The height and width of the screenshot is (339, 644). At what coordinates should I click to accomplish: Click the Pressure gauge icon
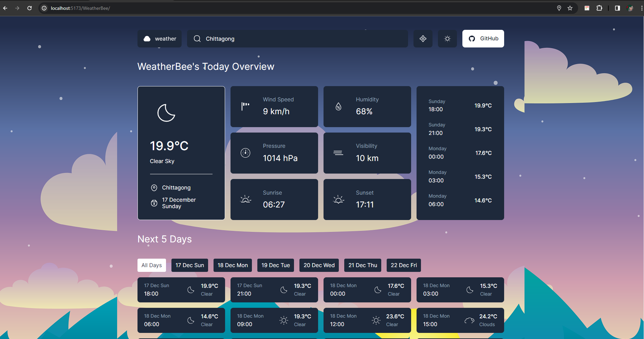[x=245, y=153]
